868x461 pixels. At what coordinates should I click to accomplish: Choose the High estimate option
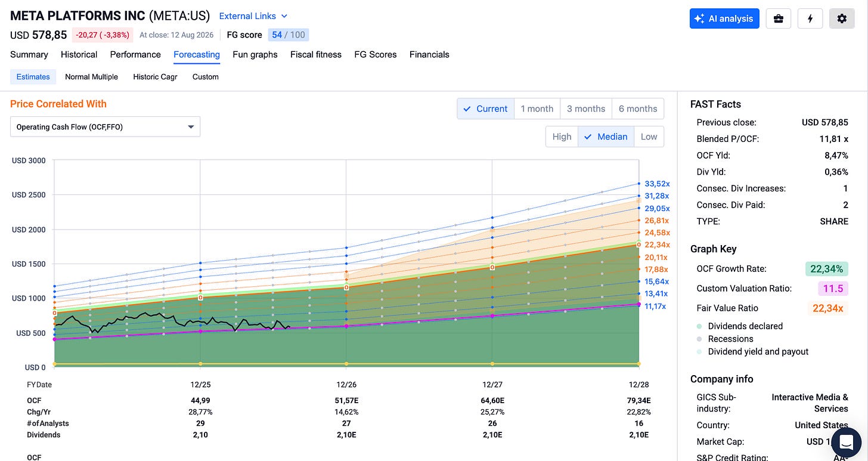(562, 137)
